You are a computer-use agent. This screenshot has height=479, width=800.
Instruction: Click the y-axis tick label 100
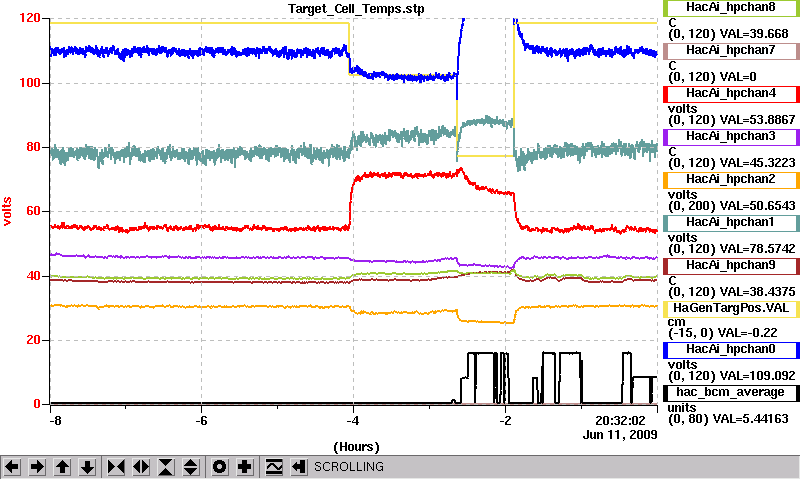click(30, 83)
